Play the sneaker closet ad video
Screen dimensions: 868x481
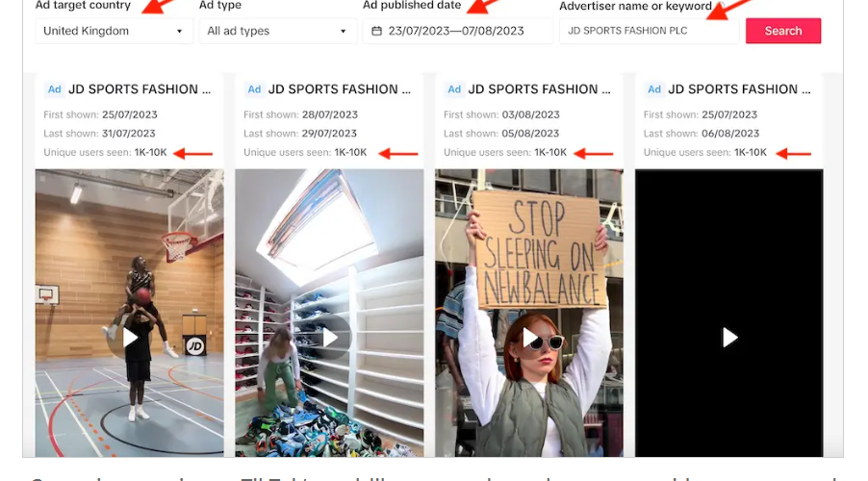pos(329,337)
